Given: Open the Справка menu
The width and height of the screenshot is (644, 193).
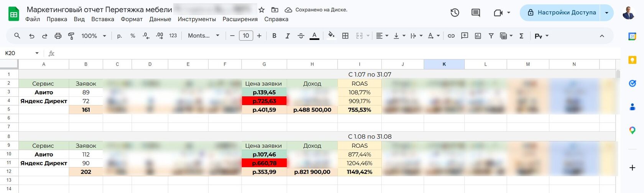Looking at the screenshot, I should [x=276, y=19].
